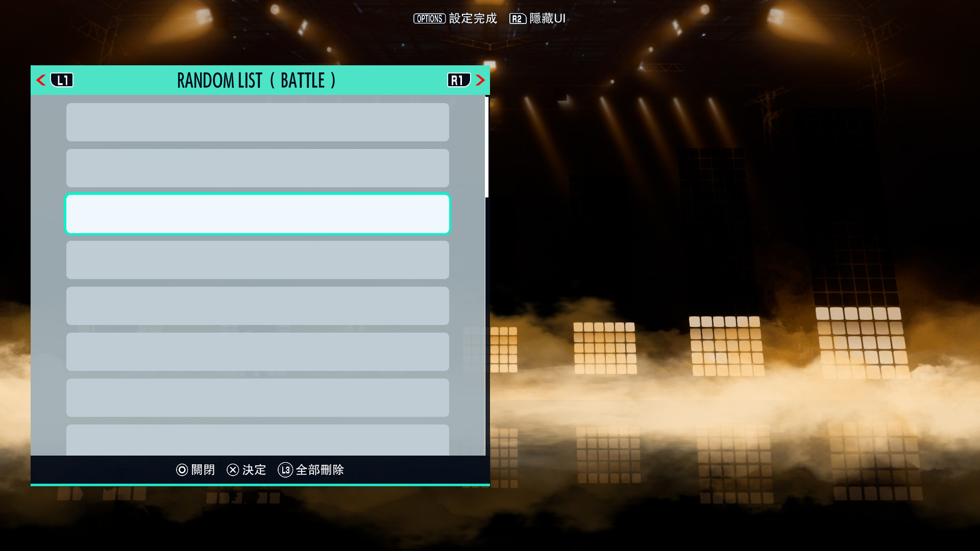Click the circle icon for 關閉

pos(182,470)
